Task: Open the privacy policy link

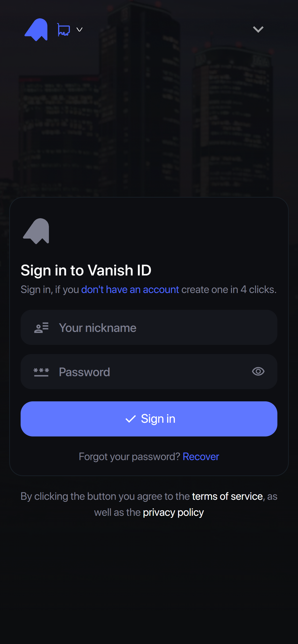Action: [173, 513]
